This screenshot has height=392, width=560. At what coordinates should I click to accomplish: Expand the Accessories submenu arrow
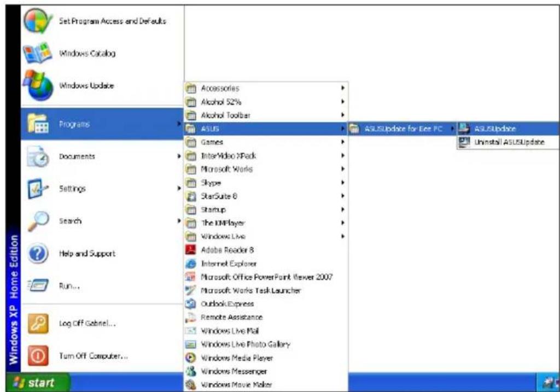pos(342,88)
